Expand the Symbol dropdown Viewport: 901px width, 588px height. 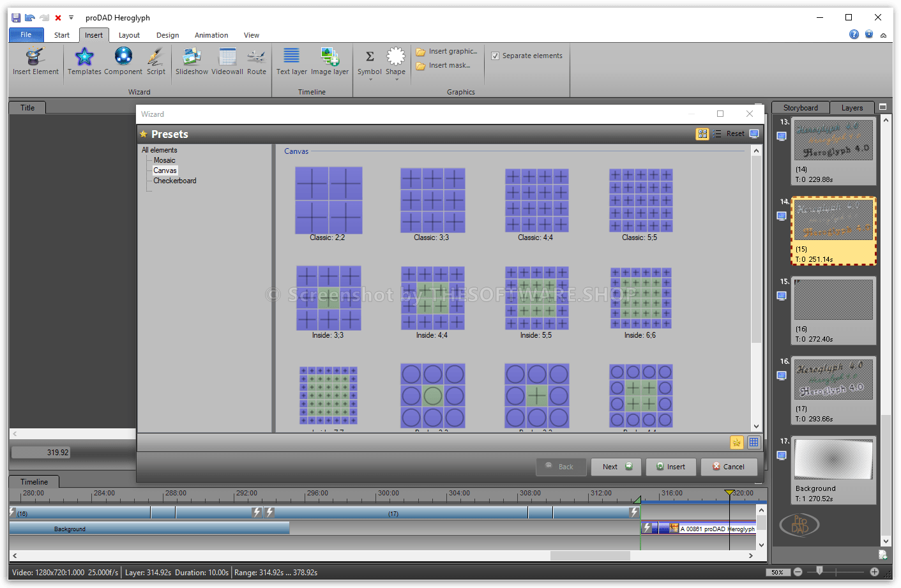(x=370, y=79)
